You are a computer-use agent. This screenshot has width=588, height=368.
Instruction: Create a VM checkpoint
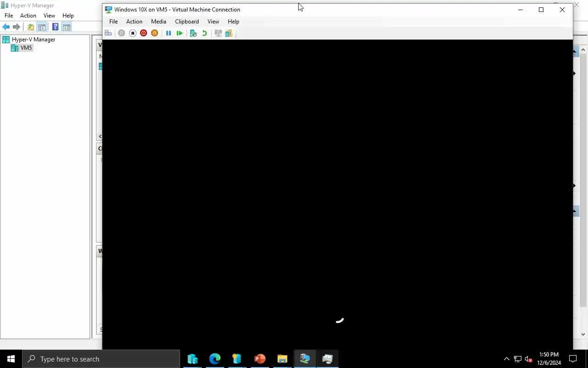(193, 33)
